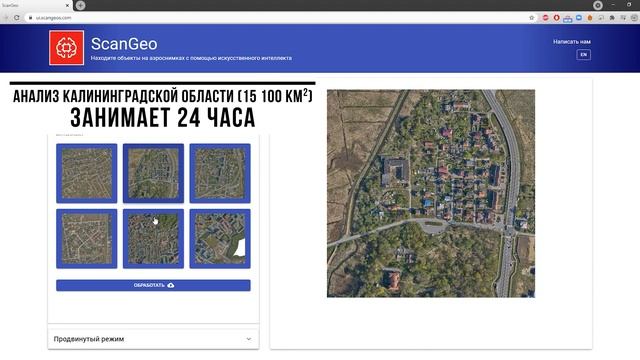Open the orange extension icon
The height and width of the screenshot is (360, 640).
coord(590,18)
